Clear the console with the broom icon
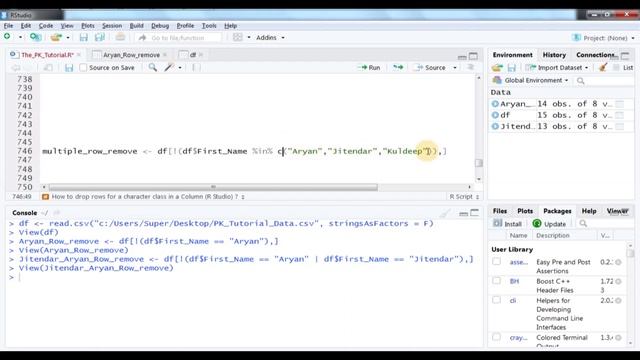Image resolution: width=640 pixels, height=360 pixels. click(x=445, y=213)
